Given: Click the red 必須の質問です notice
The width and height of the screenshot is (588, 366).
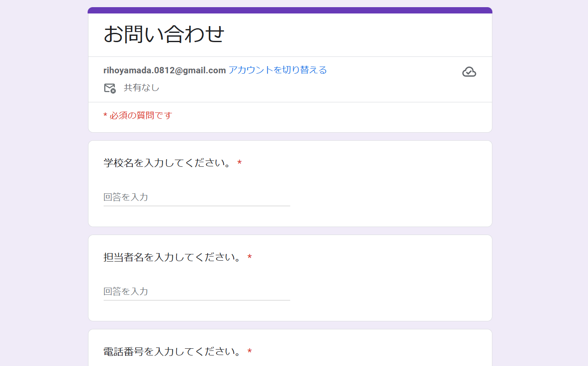Looking at the screenshot, I should (137, 115).
